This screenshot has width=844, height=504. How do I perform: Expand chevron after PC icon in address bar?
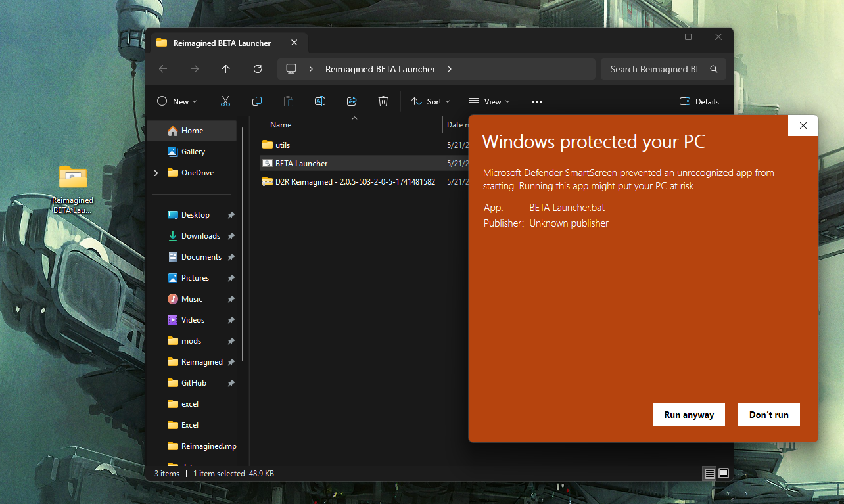click(x=310, y=69)
